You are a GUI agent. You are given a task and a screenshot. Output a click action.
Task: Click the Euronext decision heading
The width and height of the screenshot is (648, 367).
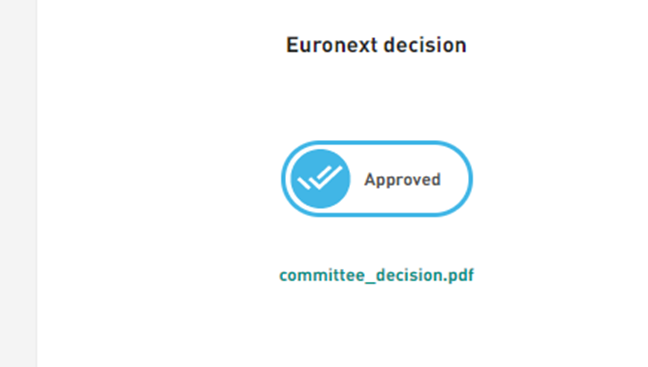click(376, 45)
